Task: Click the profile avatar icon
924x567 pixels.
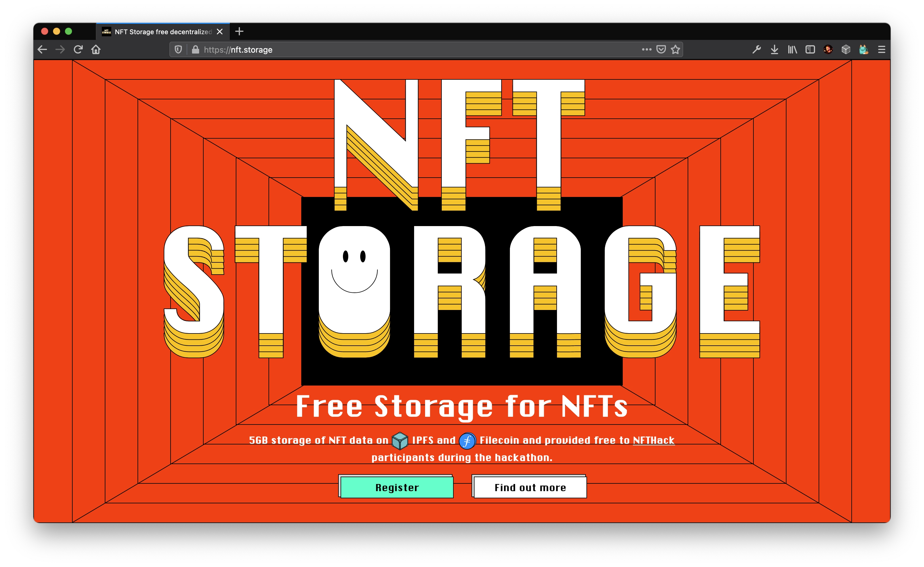Action: 828,49
